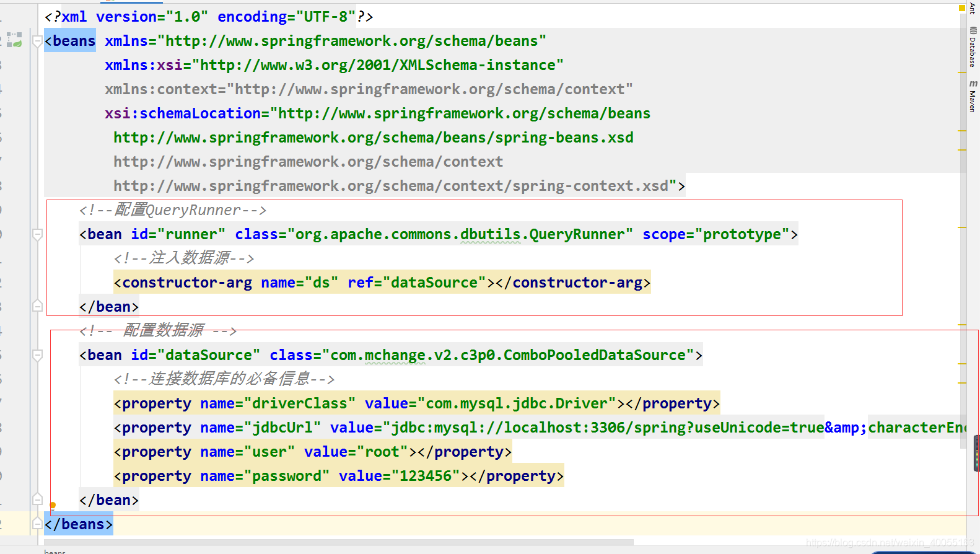Click the 配置数据源 comment
The width and height of the screenshot is (980, 554).
pos(158,331)
